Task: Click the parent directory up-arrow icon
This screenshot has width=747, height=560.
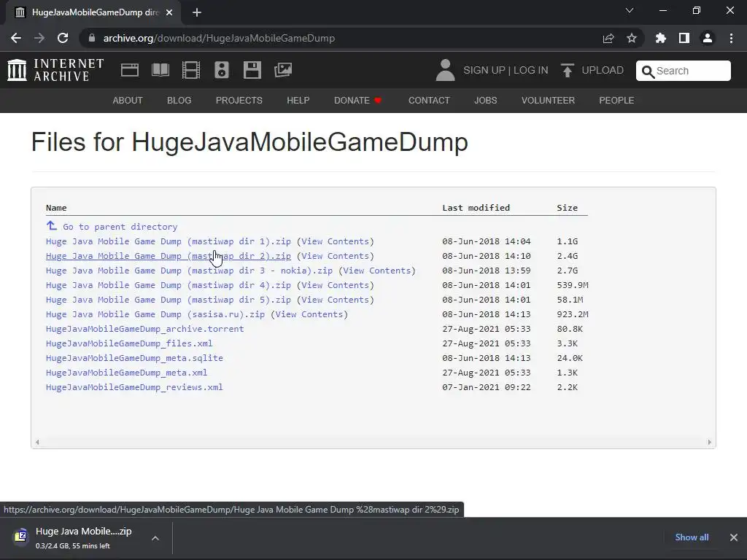Action: coord(52,226)
